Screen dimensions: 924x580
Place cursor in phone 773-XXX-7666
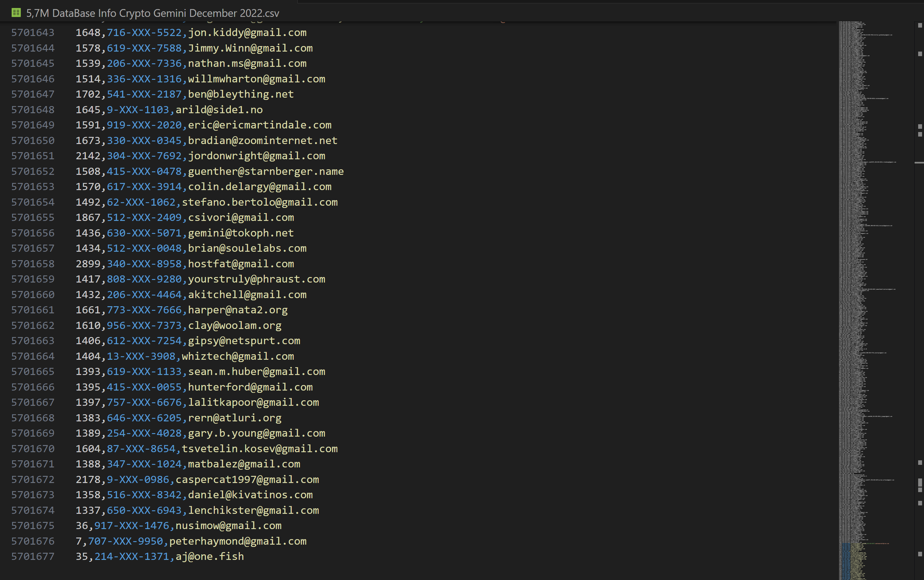point(144,310)
